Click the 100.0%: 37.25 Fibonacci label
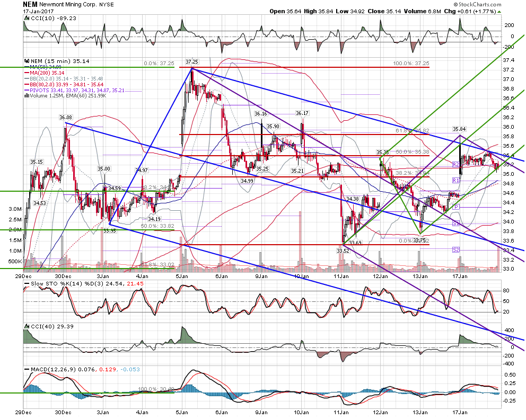The image size is (526, 420). pyautogui.click(x=411, y=64)
